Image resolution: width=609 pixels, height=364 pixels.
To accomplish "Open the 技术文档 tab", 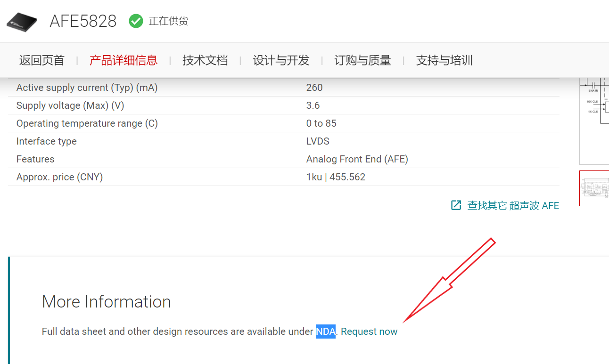I will 205,60.
